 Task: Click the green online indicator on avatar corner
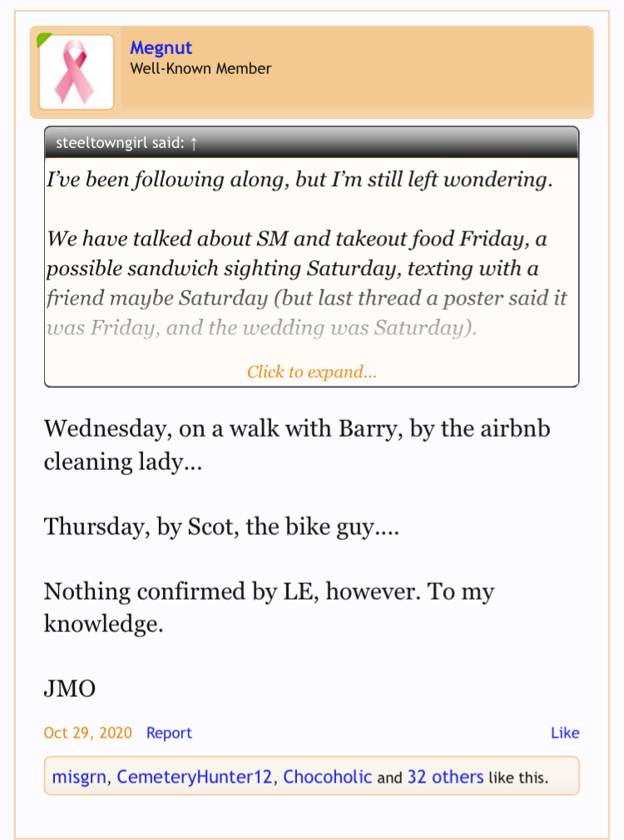pos(44,39)
